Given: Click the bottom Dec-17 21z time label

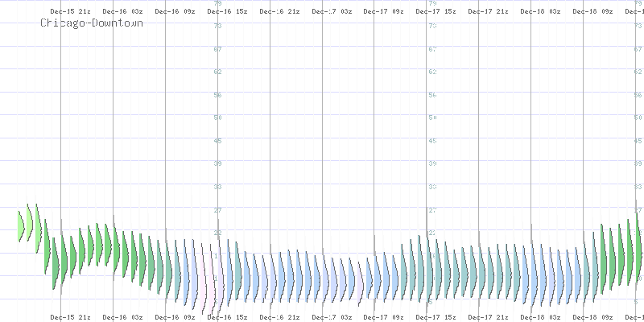Looking at the screenshot, I should tap(488, 317).
